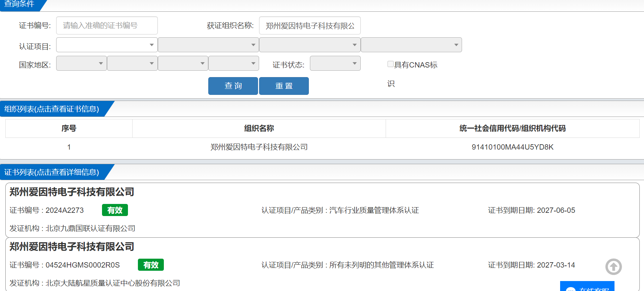Open the fourth 国家地区 dropdown
This screenshot has width=644, height=291.
[x=234, y=63]
